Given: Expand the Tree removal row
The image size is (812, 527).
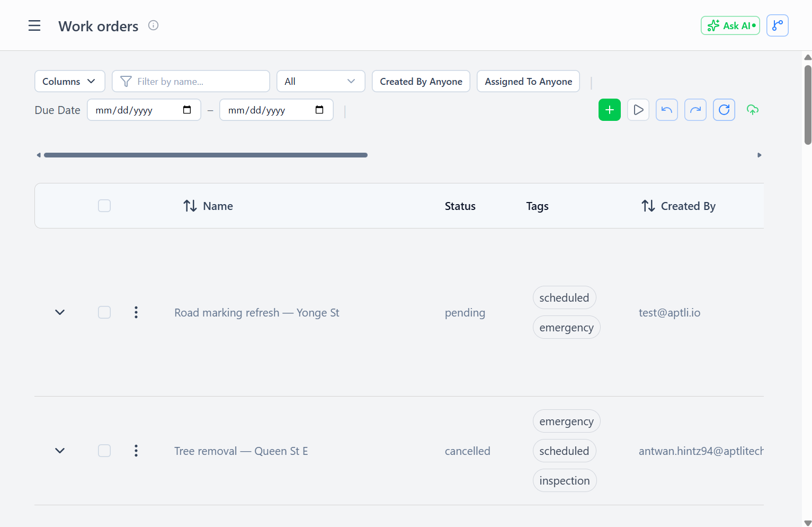Looking at the screenshot, I should coord(60,451).
